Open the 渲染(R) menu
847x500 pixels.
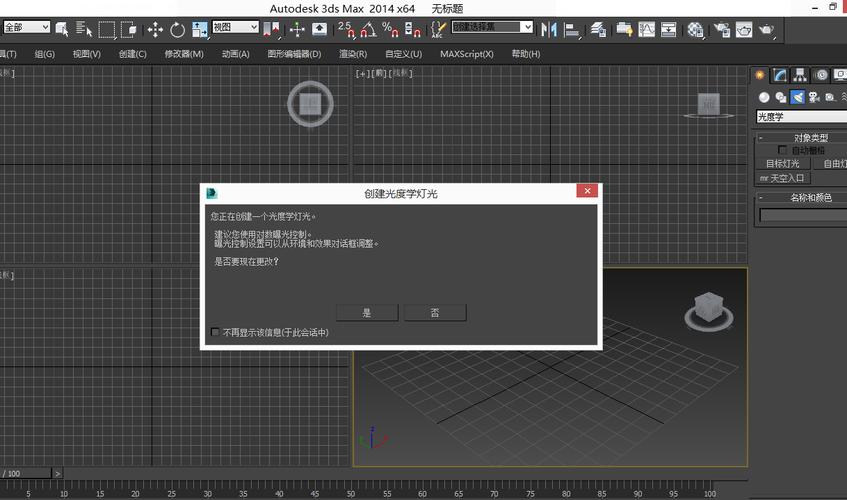(x=352, y=54)
